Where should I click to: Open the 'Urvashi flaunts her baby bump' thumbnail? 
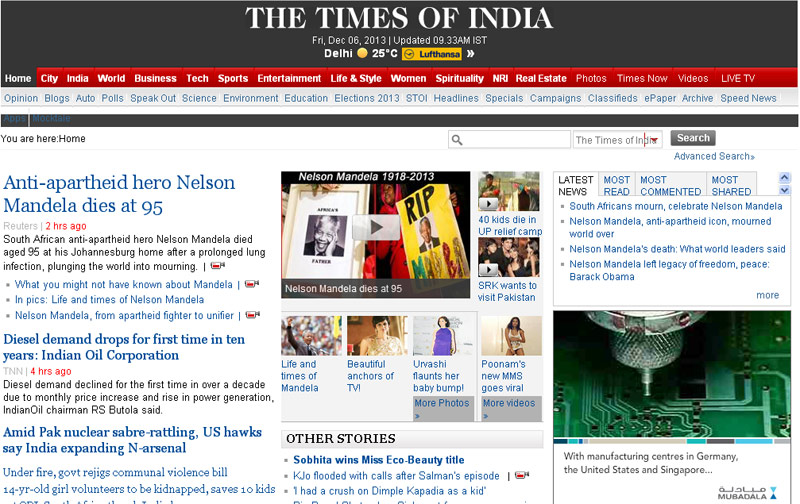pyautogui.click(x=443, y=335)
